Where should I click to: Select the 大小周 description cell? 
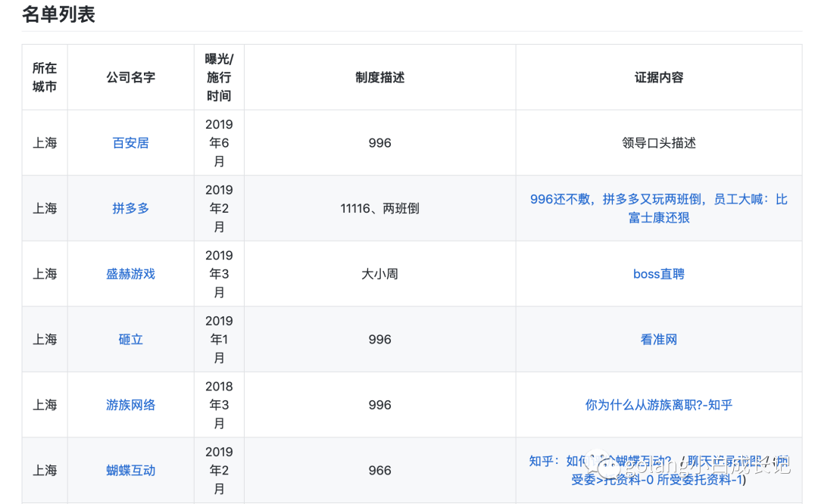pyautogui.click(x=379, y=274)
